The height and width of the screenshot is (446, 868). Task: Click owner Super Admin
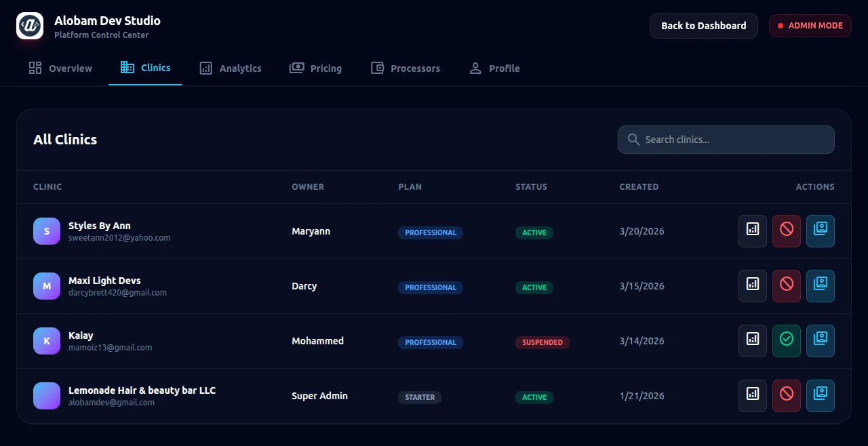[319, 396]
